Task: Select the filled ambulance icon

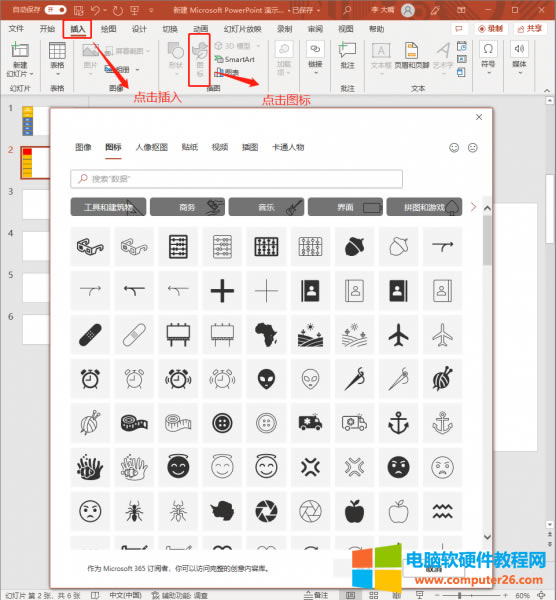Action: coord(310,423)
